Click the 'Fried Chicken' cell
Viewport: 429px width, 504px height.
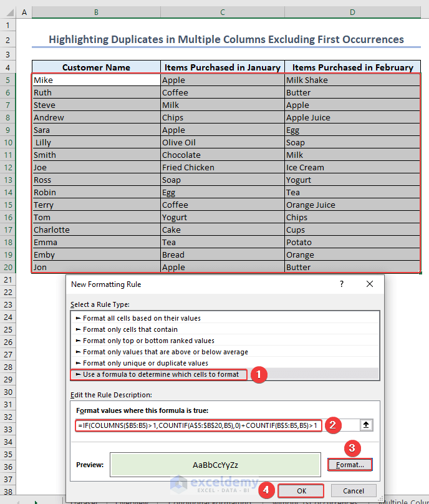coord(223,167)
